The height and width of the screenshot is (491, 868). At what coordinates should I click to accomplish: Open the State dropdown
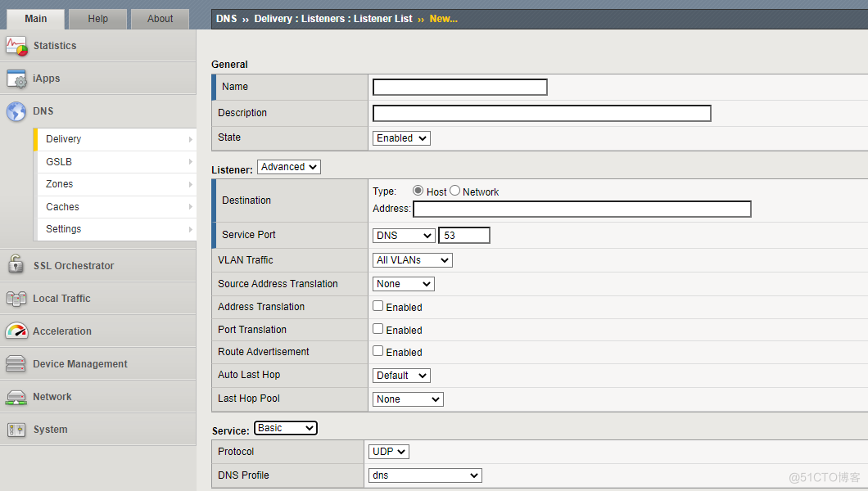click(401, 138)
